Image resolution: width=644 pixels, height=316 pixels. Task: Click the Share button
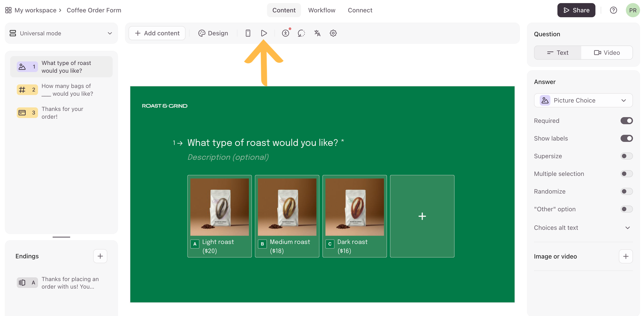click(x=576, y=10)
